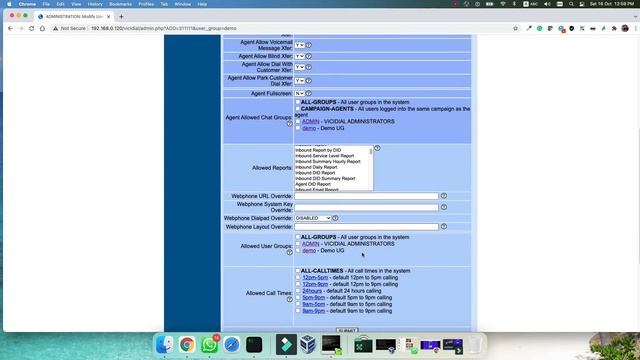This screenshot has width=640, height=360.
Task: Reload the page in Chrome
Action: coord(31,28)
